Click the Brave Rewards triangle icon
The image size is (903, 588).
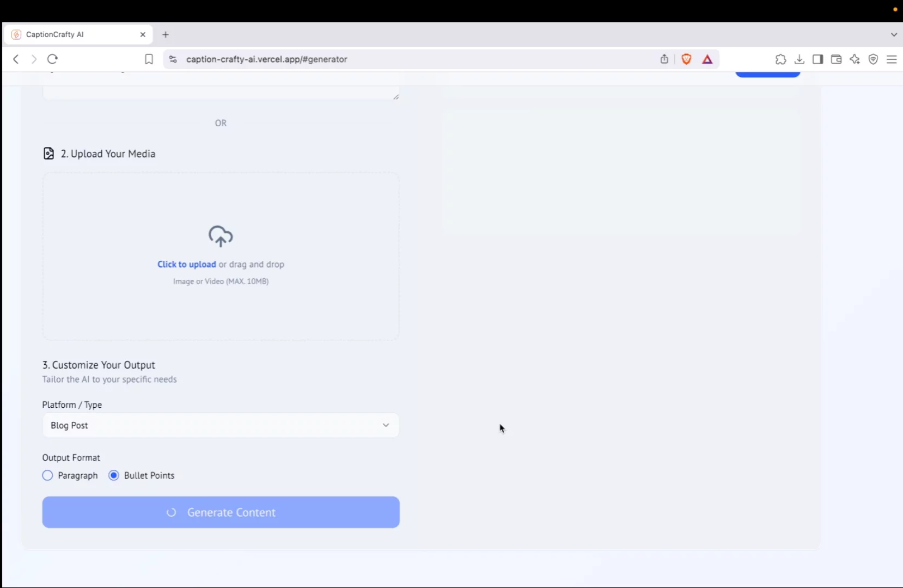tap(707, 59)
